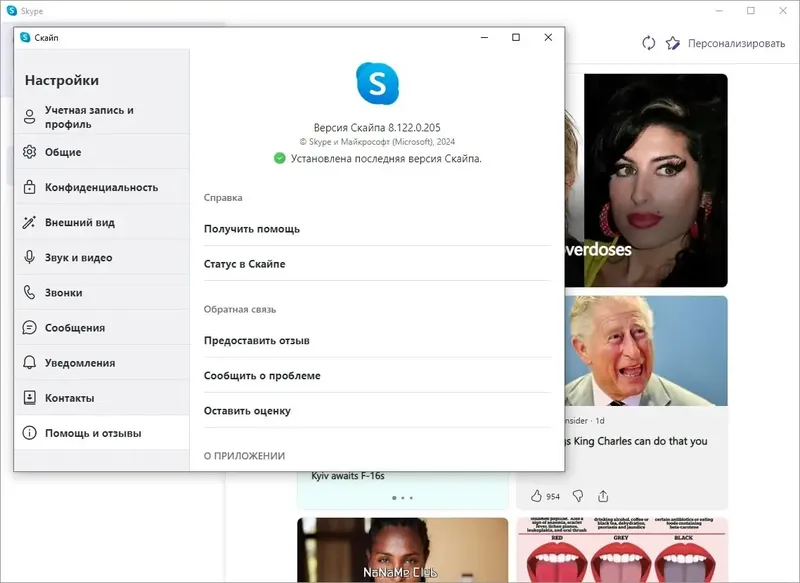Click the gear icon next to Общие
The height and width of the screenshot is (583, 800).
[x=30, y=152]
